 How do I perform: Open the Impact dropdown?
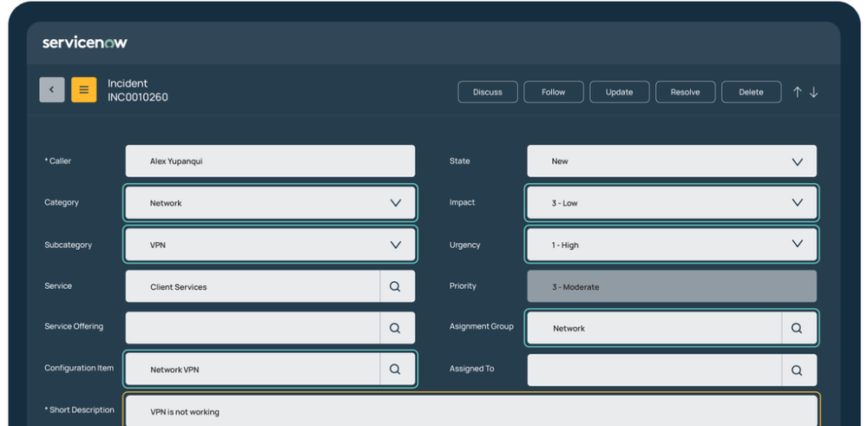(672, 203)
